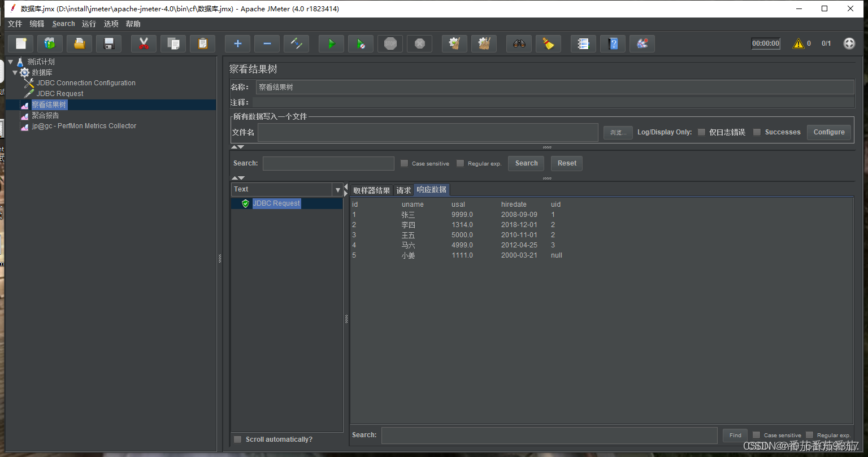Click the Find button

click(735, 435)
